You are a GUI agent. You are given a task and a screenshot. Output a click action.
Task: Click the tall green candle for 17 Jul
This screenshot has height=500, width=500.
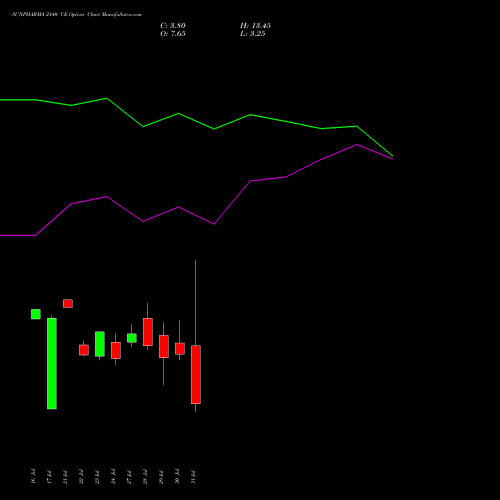pos(52,363)
